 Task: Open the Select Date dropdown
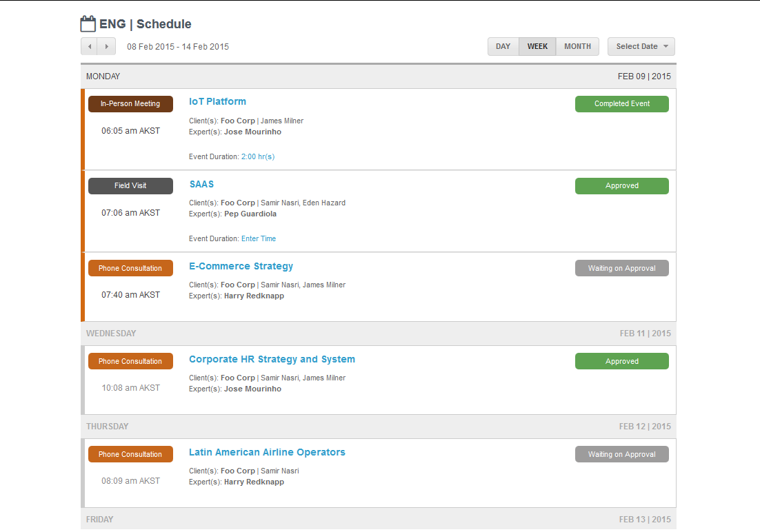[x=641, y=46]
